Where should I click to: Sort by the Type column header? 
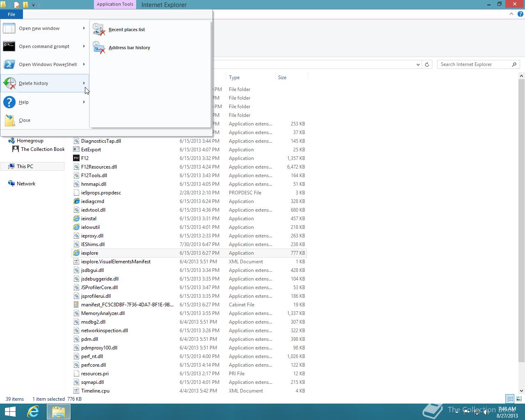coord(251,78)
